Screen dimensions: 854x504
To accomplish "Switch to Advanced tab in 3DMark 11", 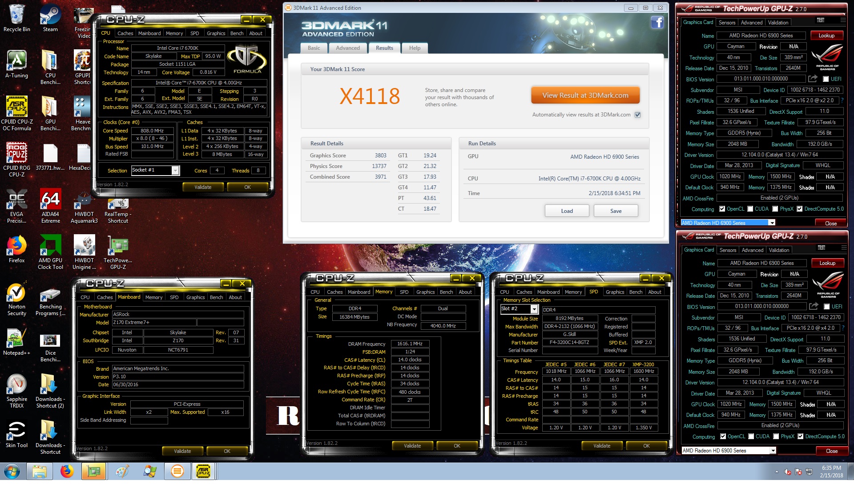I will (x=348, y=48).
